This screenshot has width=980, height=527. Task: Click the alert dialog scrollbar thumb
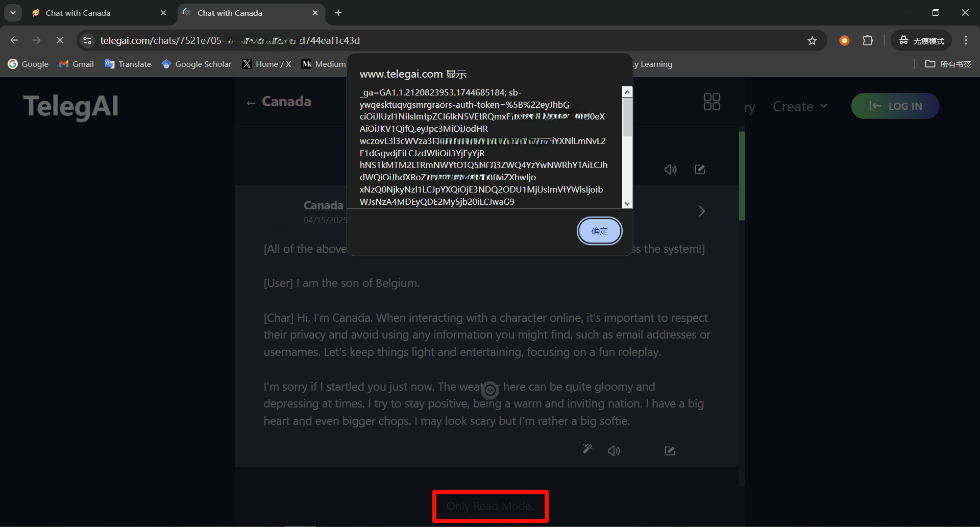[x=627, y=117]
